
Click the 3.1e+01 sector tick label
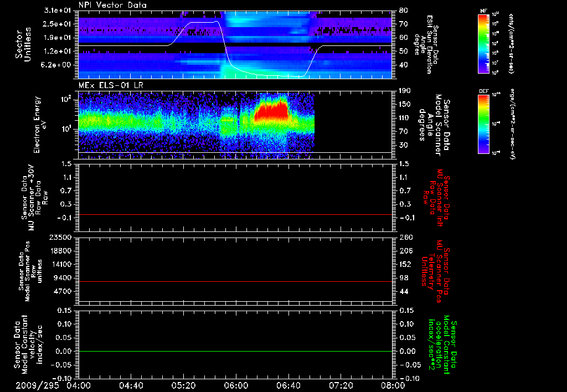[57, 11]
